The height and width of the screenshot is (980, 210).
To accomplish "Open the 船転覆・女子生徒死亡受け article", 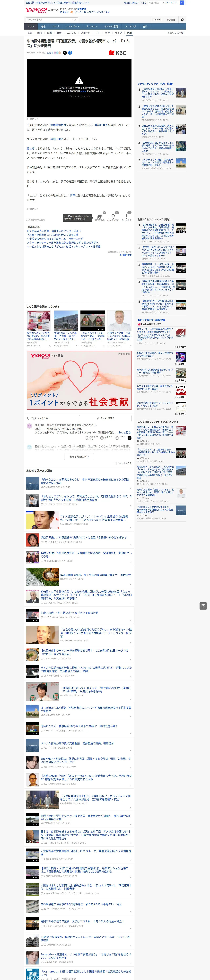I will (86, 595).
